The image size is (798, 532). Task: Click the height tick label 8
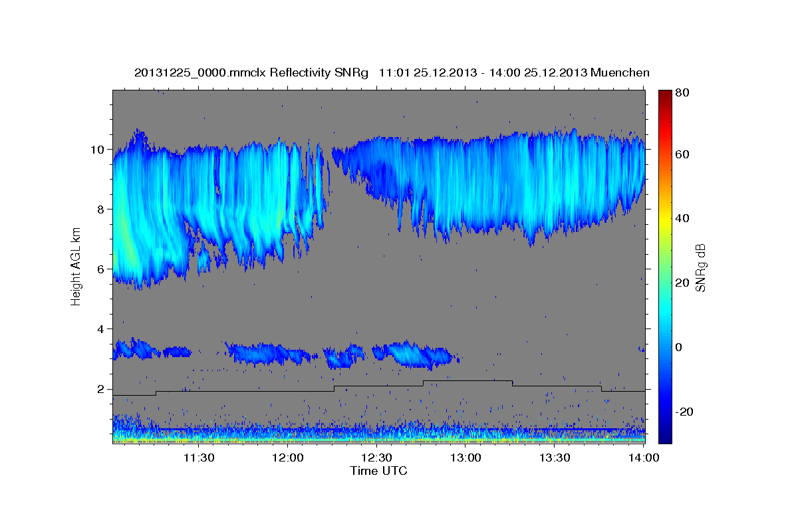click(100, 209)
